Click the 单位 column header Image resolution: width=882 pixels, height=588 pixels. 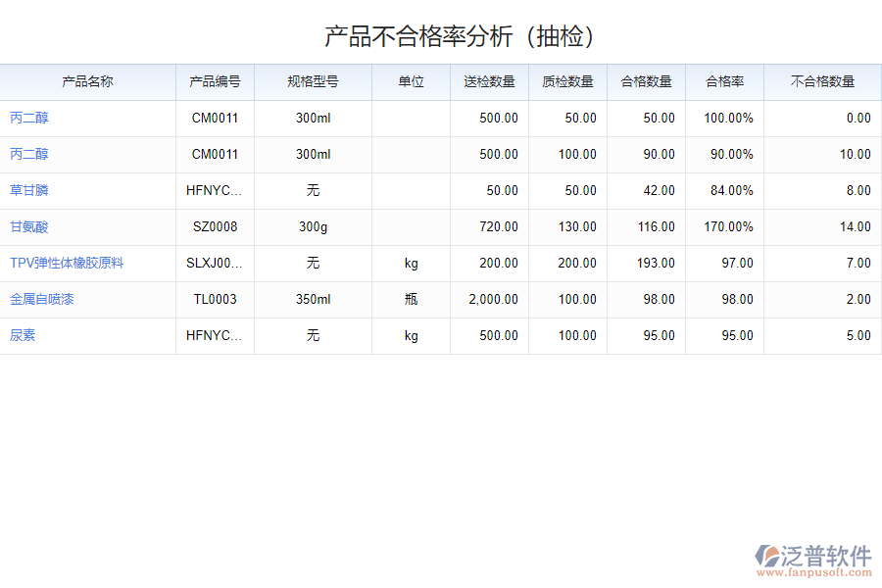[410, 82]
